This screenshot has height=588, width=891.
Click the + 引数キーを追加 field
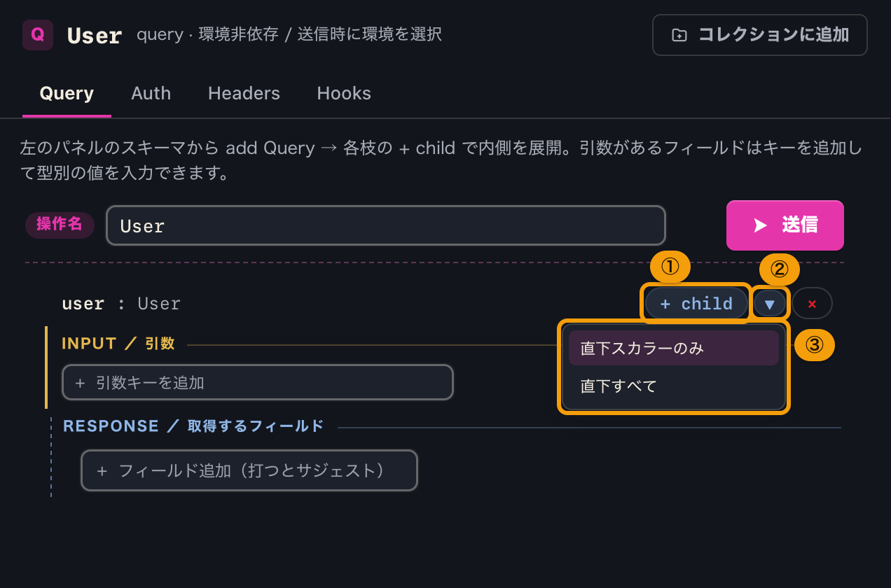[258, 382]
